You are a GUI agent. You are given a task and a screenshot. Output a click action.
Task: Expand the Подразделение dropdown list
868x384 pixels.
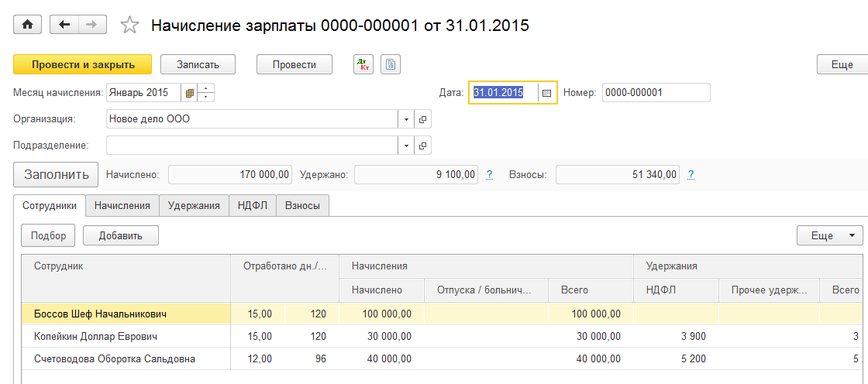click(407, 146)
